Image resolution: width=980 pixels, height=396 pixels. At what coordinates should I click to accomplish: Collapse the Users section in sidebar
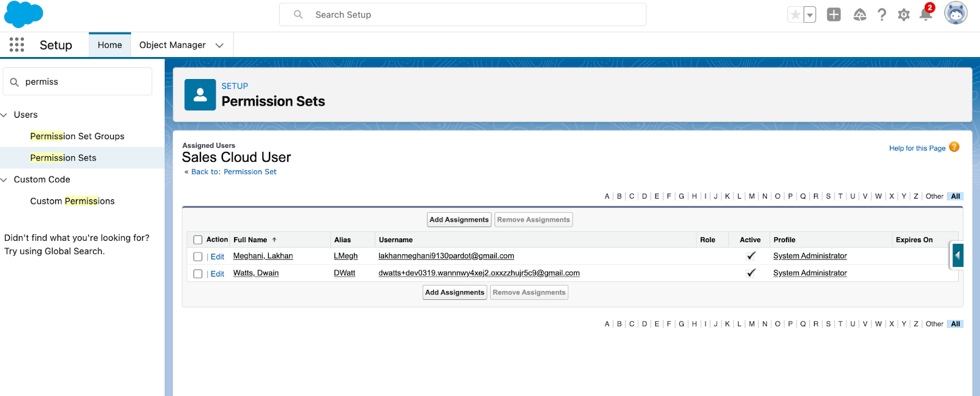[x=4, y=115]
